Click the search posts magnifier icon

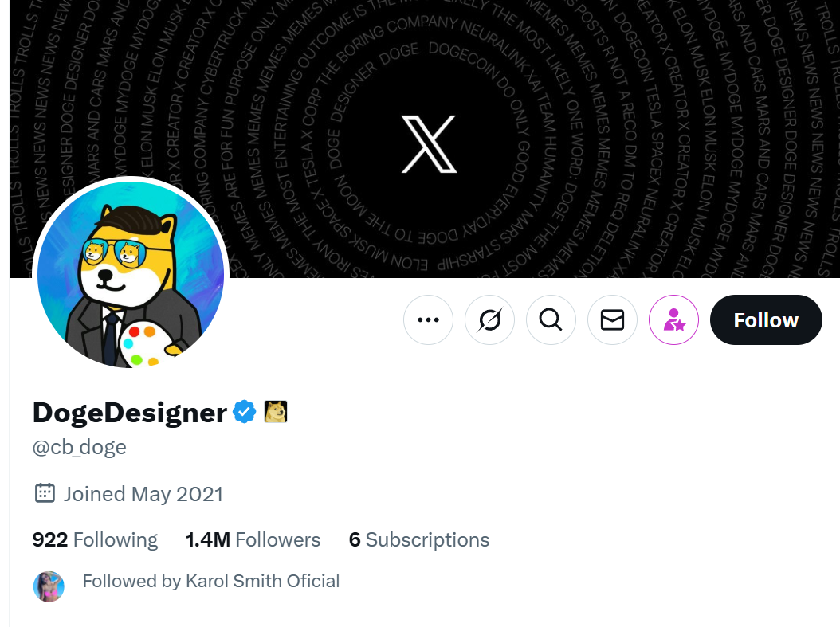[551, 319]
